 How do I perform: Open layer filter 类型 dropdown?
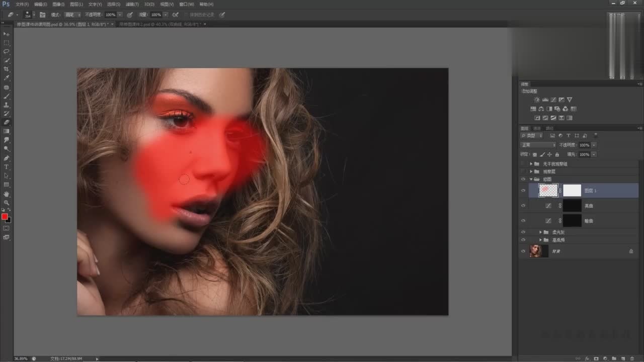[532, 136]
